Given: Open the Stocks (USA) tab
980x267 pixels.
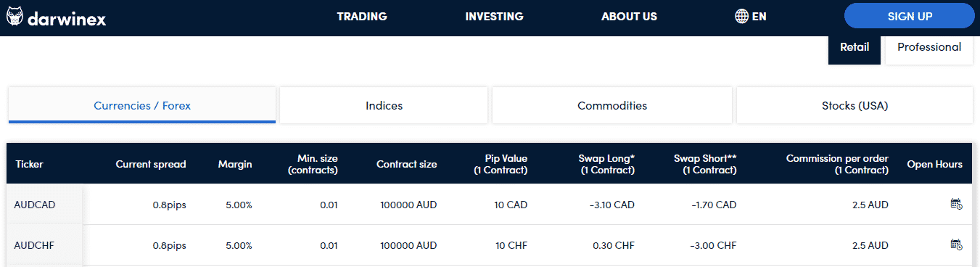Looking at the screenshot, I should pos(855,105).
